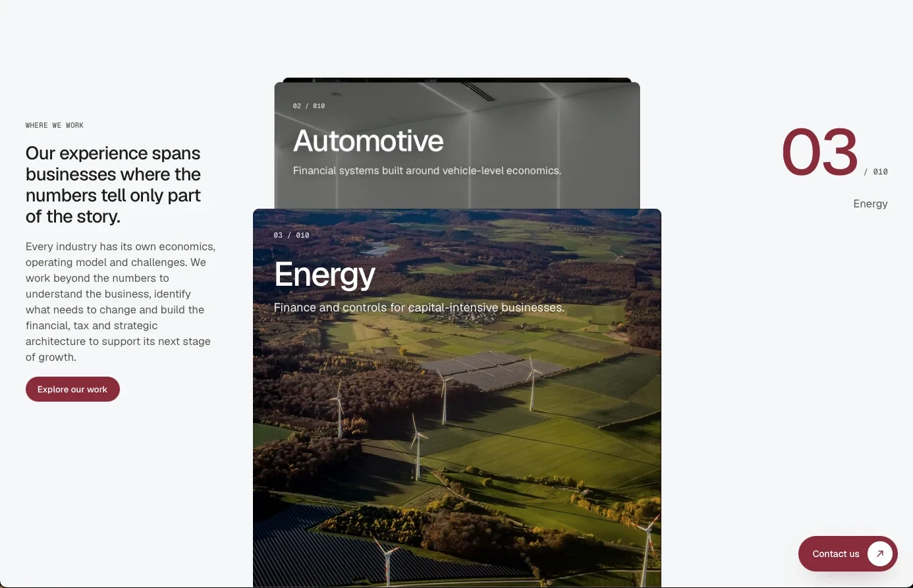Click the 'Every industry has its own economics' paragraph
The height and width of the screenshot is (588, 913).
click(x=121, y=302)
